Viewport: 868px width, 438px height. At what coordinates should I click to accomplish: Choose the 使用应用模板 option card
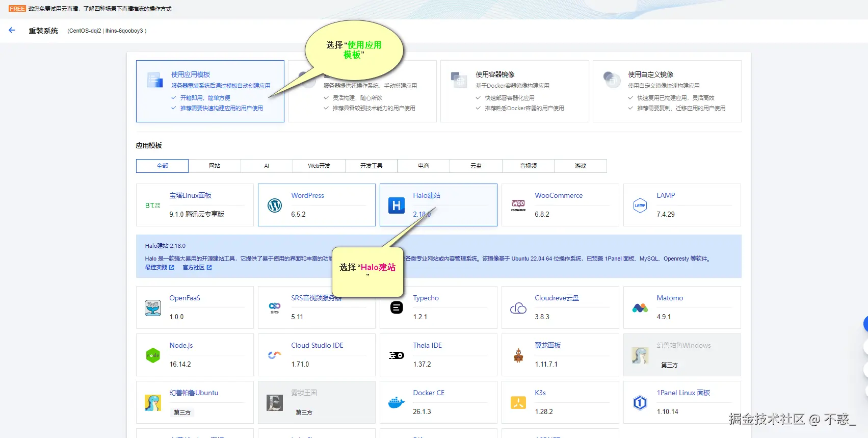coord(210,91)
